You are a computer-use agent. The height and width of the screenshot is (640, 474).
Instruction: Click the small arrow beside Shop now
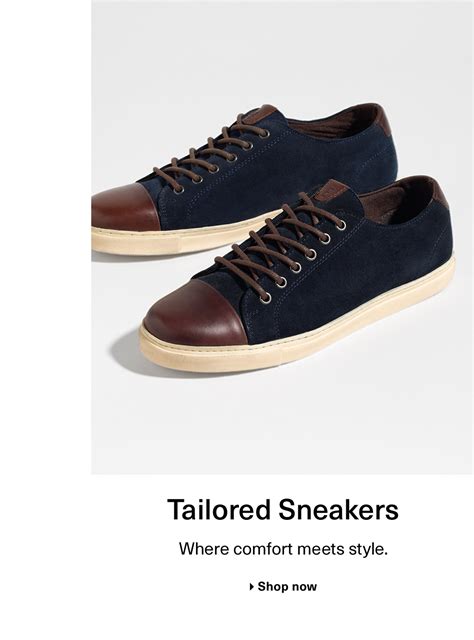pos(251,587)
